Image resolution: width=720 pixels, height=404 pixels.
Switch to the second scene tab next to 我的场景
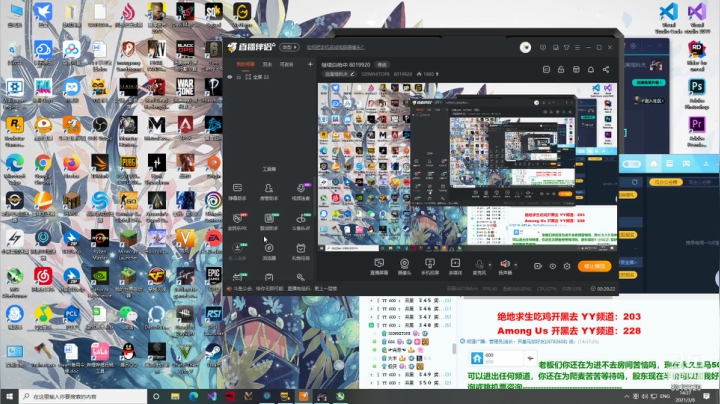pos(267,64)
